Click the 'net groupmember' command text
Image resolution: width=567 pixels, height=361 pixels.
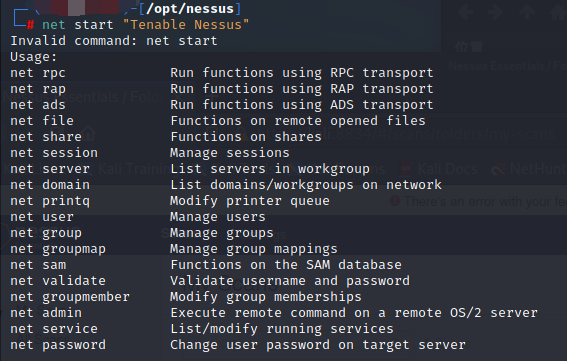pyautogui.click(x=70, y=297)
